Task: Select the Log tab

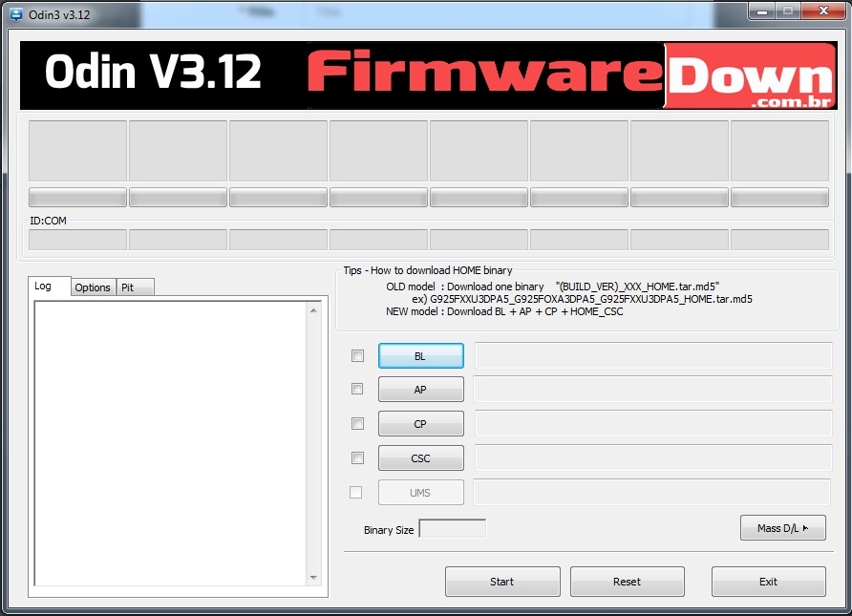Action: pos(43,287)
